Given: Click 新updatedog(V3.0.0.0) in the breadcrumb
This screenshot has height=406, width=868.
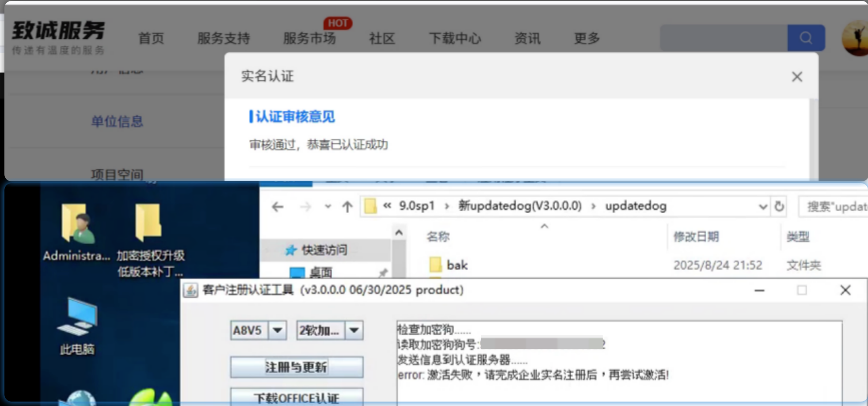Looking at the screenshot, I should pyautogui.click(x=520, y=206).
